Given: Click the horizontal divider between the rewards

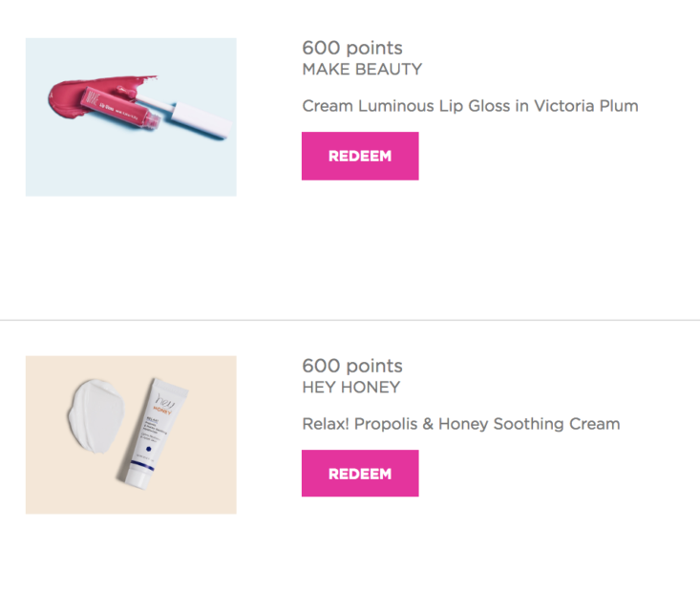Looking at the screenshot, I should [x=350, y=320].
